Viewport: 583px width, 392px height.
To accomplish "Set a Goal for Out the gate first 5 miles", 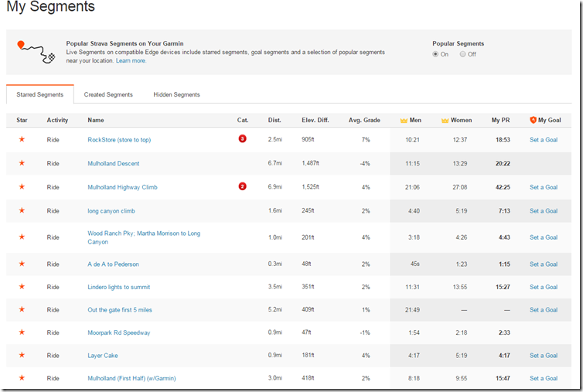I will tap(544, 310).
